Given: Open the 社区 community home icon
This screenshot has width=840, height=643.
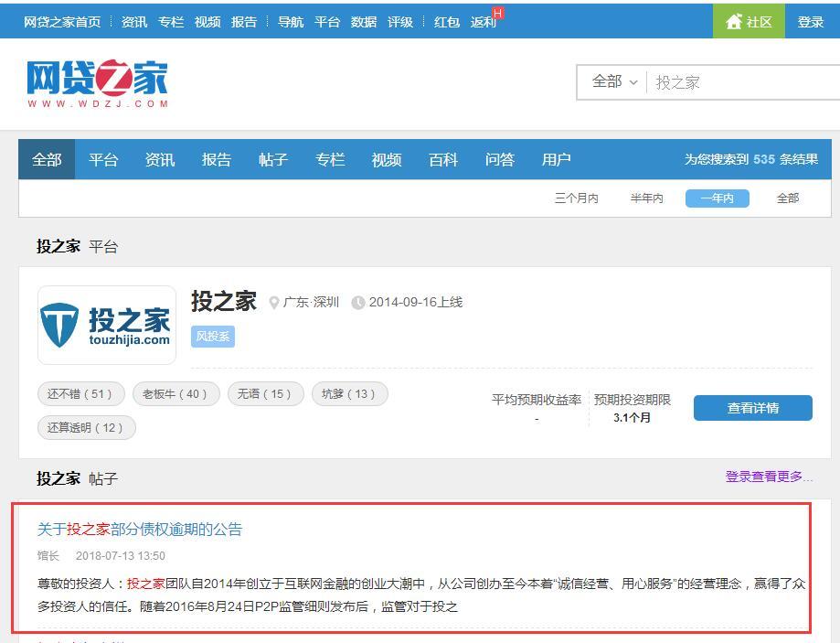Looking at the screenshot, I should coord(733,21).
